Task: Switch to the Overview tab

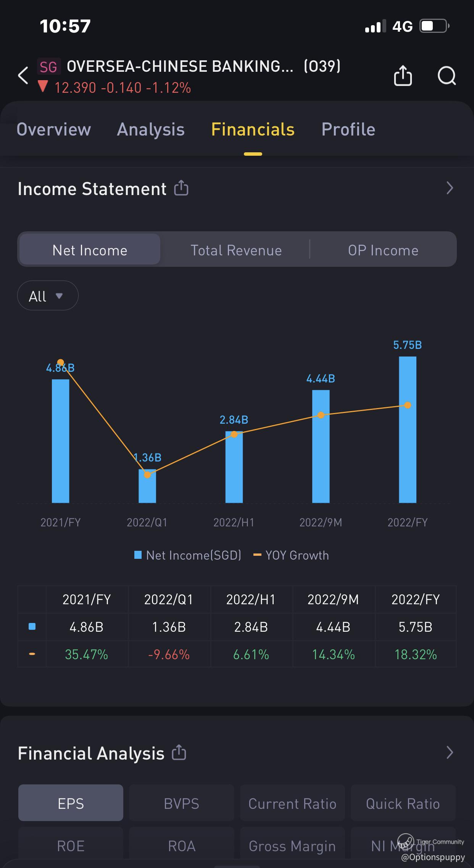Action: coord(54,129)
